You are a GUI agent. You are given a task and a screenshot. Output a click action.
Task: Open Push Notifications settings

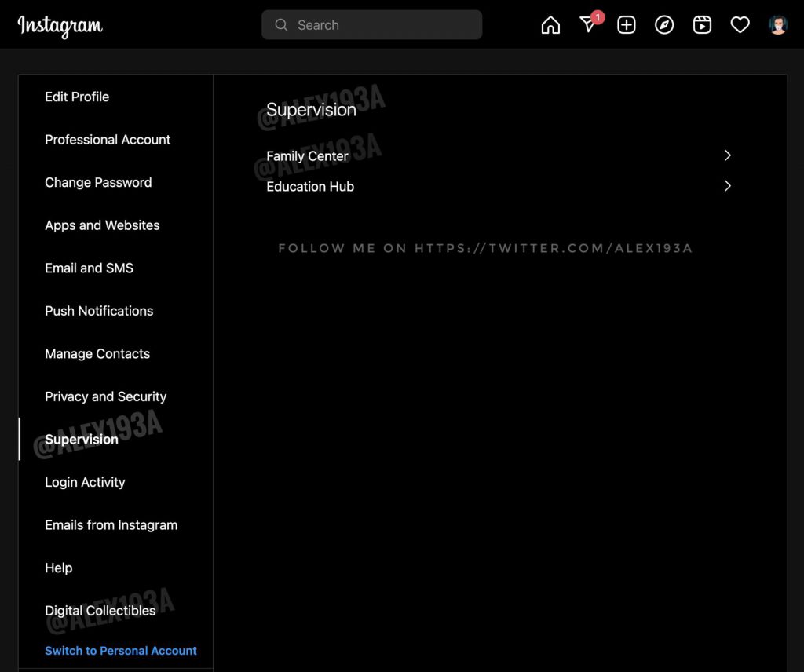[99, 311]
